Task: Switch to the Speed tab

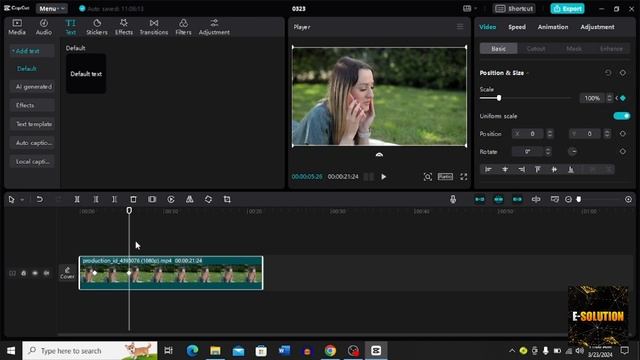Action: point(517,27)
